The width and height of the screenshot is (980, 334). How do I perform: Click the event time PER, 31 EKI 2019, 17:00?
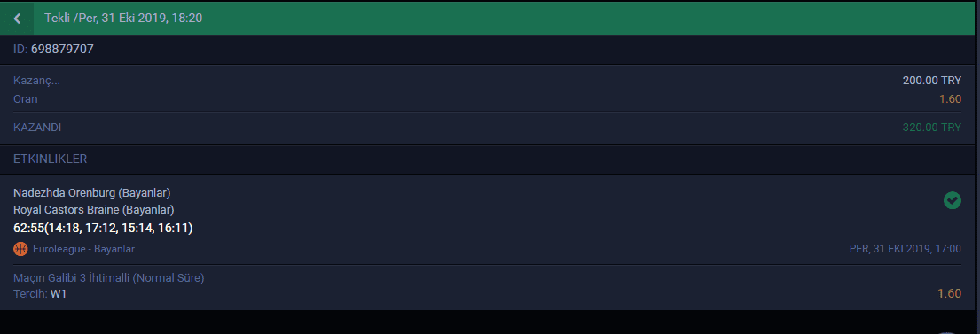(x=906, y=249)
